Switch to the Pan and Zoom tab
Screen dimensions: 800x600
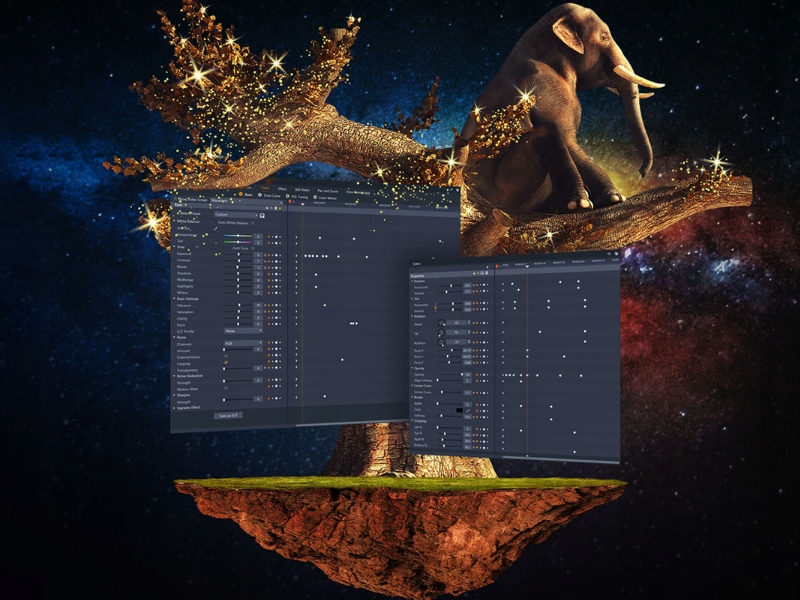328,191
